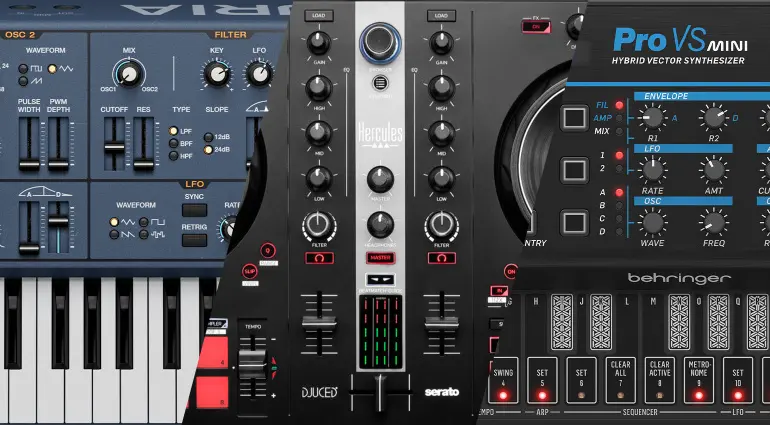Click the filter LFO knob on the synth

coord(259,74)
